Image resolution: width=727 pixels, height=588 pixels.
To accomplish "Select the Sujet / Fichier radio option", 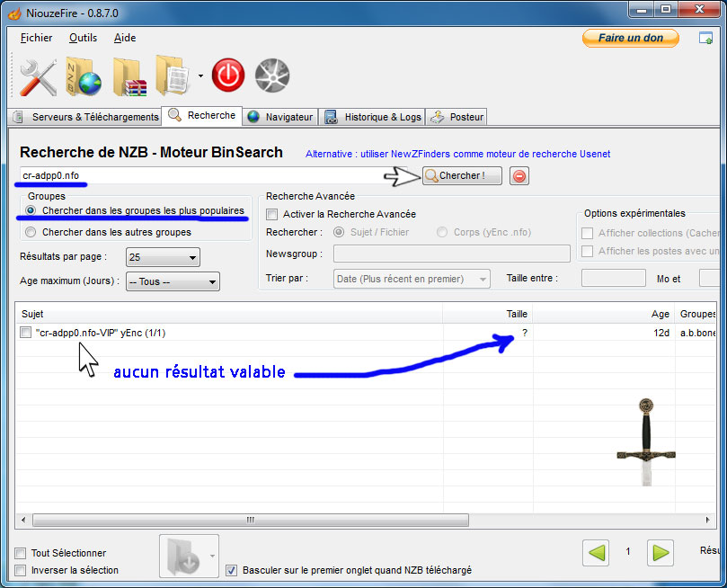I will [339, 232].
